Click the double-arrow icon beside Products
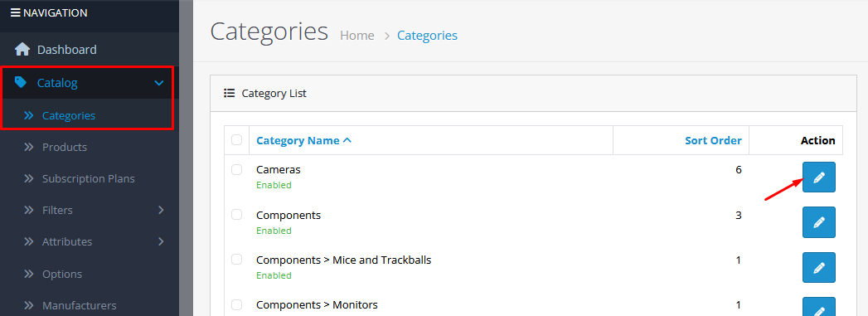Screen dimensions: 868x316 [29, 147]
